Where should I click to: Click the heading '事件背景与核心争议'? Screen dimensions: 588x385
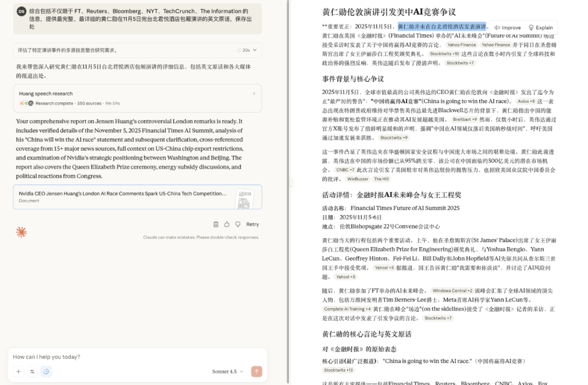point(353,79)
